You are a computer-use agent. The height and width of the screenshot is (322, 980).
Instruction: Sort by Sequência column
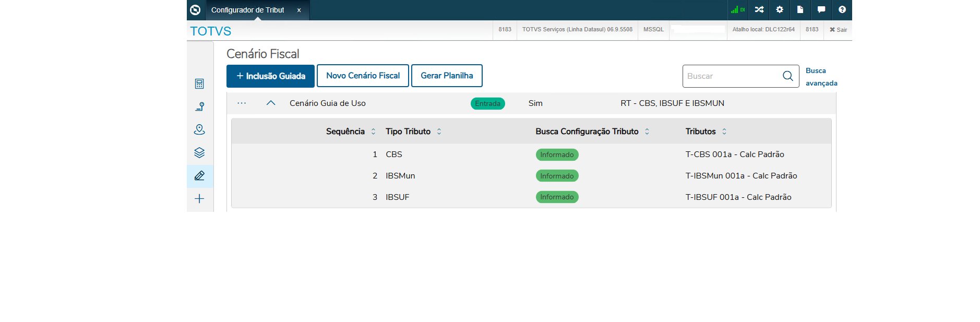(373, 132)
